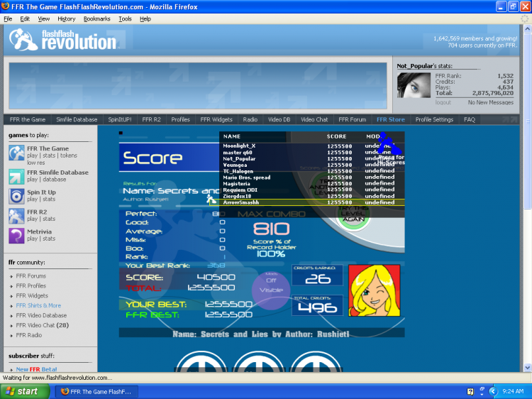Go to the FFR Forum nav tab
This screenshot has width=532, height=399.
tap(353, 120)
